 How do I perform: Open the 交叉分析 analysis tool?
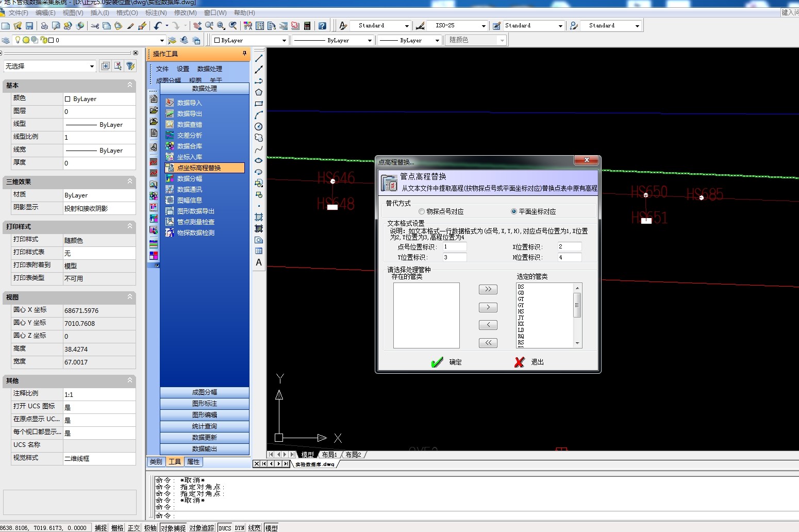[x=189, y=136]
